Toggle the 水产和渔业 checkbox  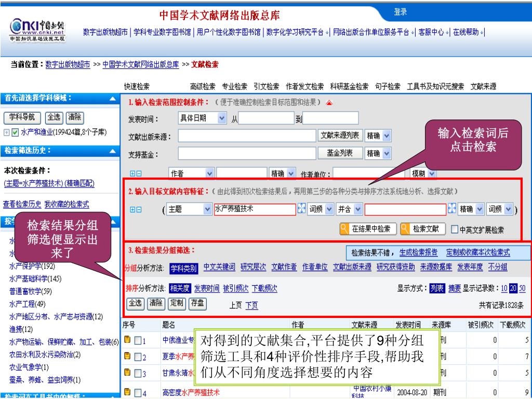pos(15,132)
